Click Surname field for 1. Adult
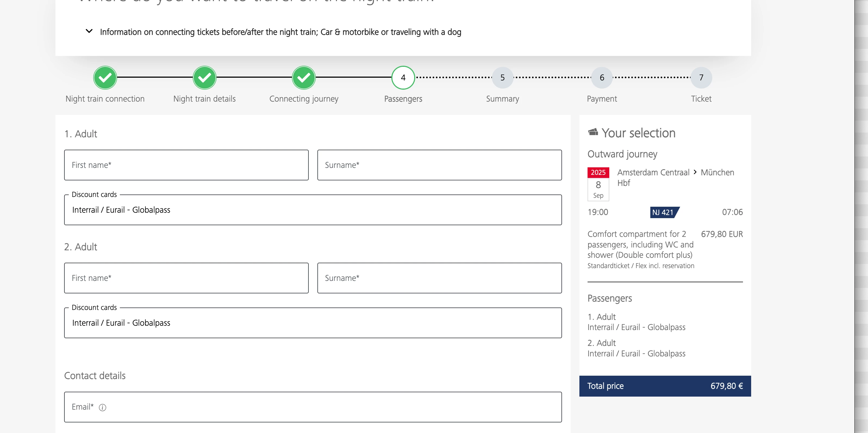This screenshot has height=433, width=868. (x=439, y=165)
